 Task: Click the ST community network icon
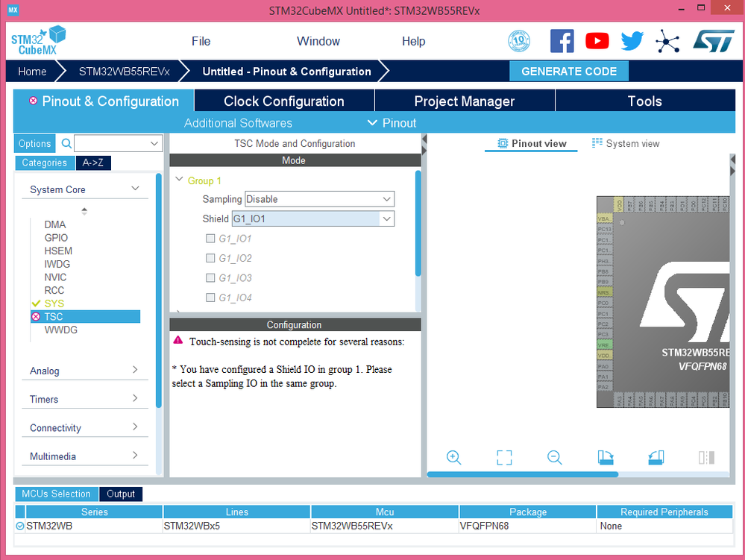point(667,41)
